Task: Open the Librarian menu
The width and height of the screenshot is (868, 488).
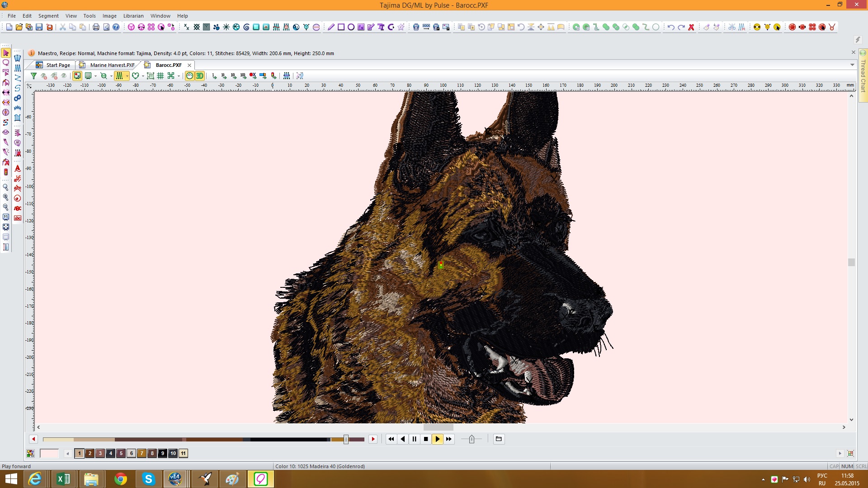Action: coord(133,16)
